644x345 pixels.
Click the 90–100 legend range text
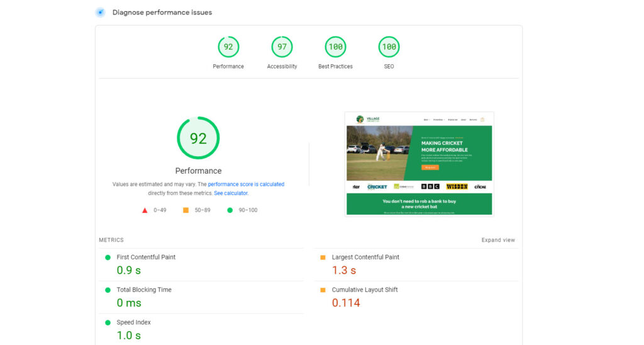(248, 210)
